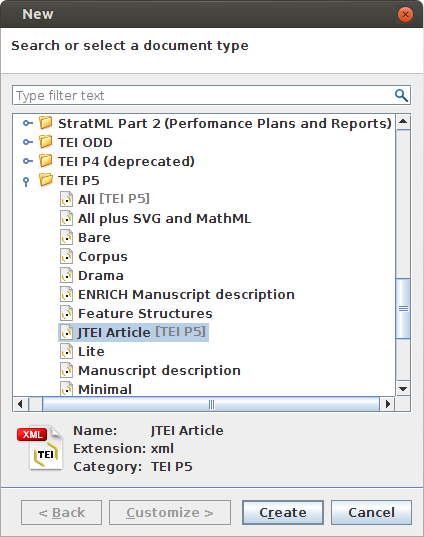Click the magnifier search icon in filter field

click(x=401, y=96)
